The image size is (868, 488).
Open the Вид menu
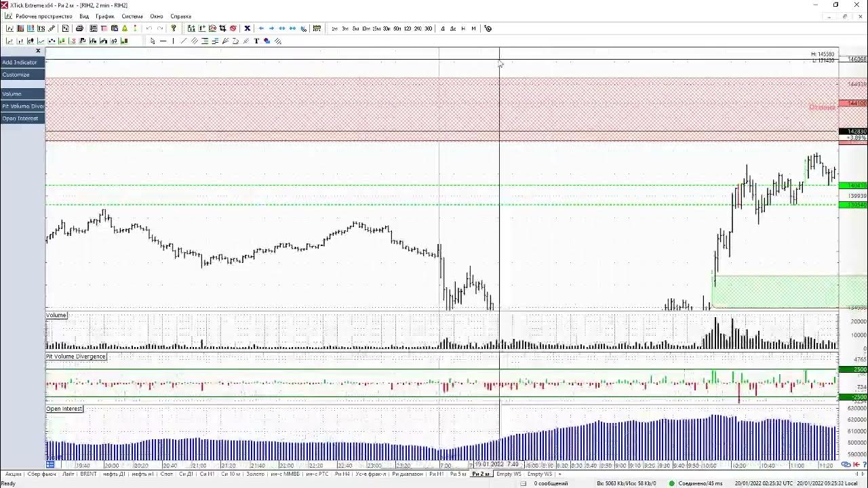[84, 16]
